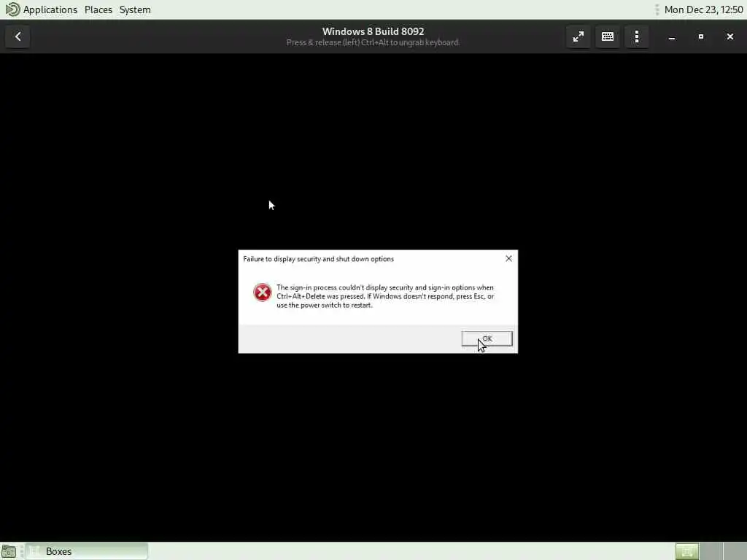The width and height of the screenshot is (747, 560).
Task: Click the dialog title 'Failure to display security'
Action: 318,259
